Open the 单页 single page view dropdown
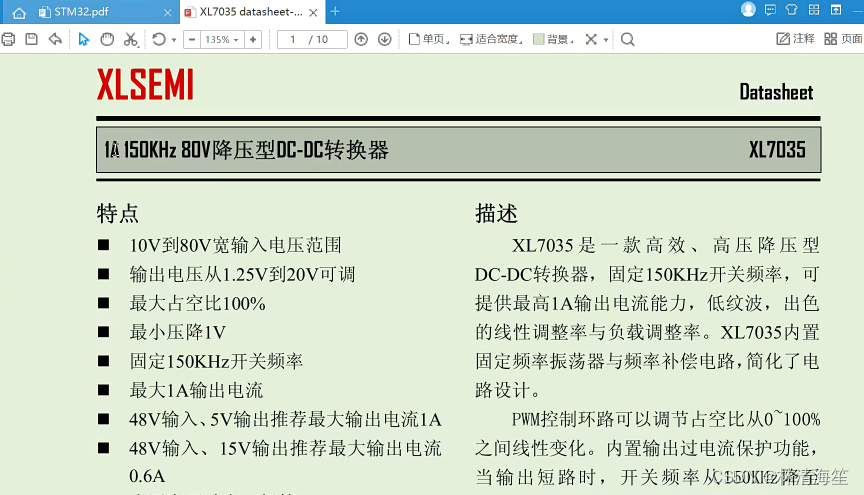Screen dimensions: 864x495 click(429, 39)
